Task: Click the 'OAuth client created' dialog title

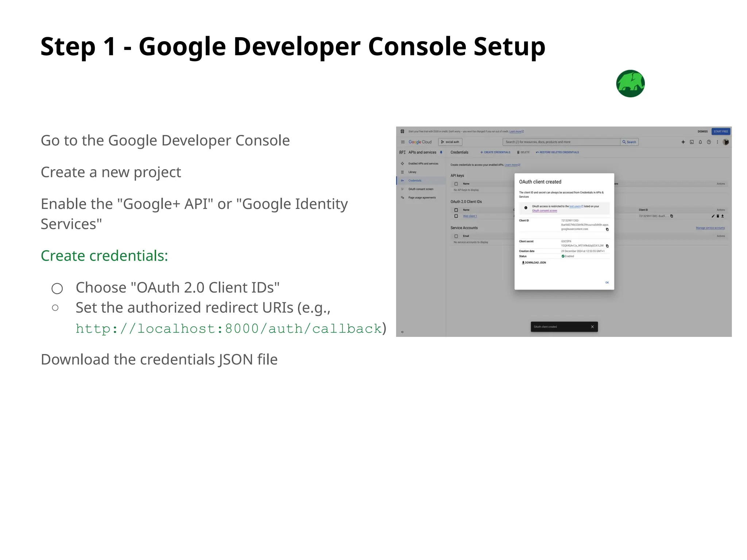Action: coord(540,182)
